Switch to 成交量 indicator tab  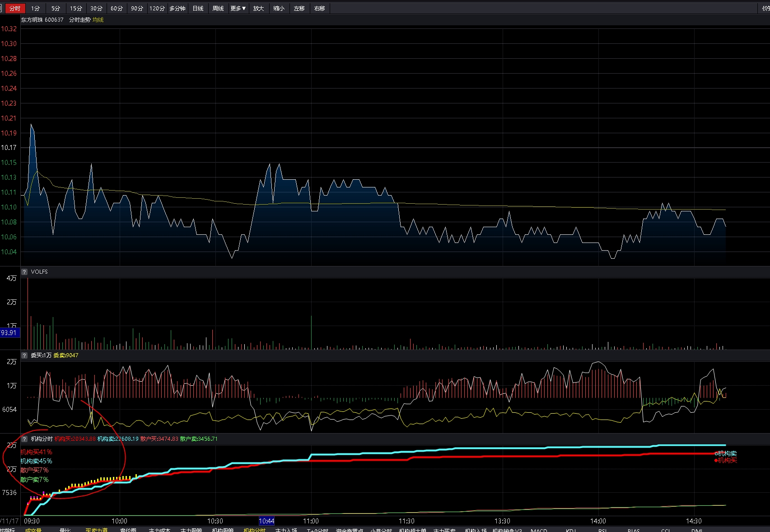pos(33,530)
